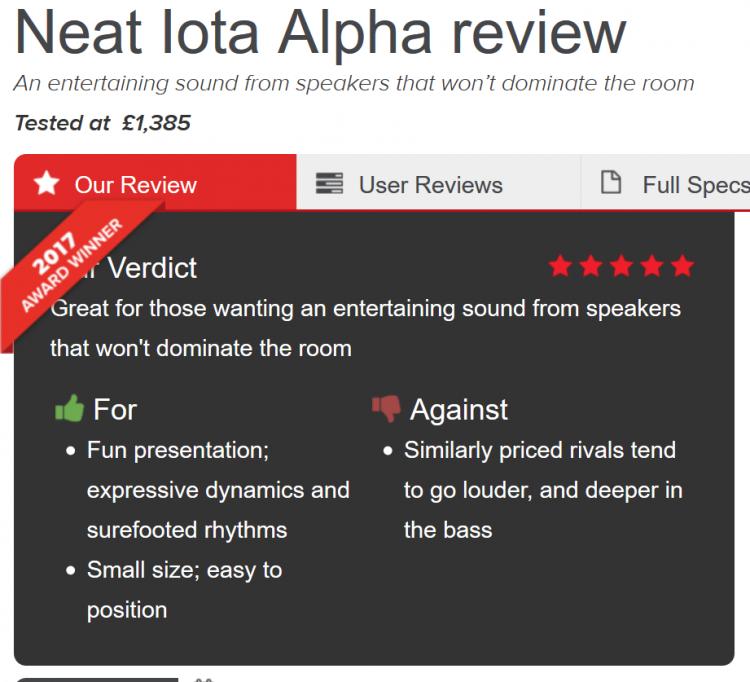The image size is (750, 682).
Task: Click the fifth red rating star
Action: click(x=682, y=266)
